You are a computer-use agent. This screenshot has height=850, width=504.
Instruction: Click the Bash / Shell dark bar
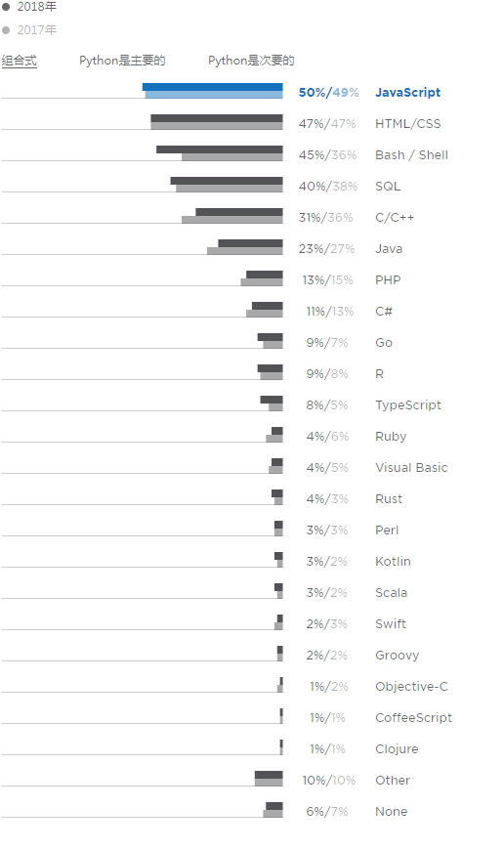(x=220, y=149)
